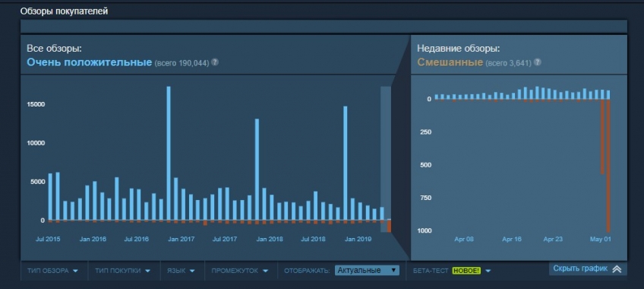This screenshot has width=644, height=289.
Task: Click the tall positive bar before Jan 2018
Action: point(257,170)
